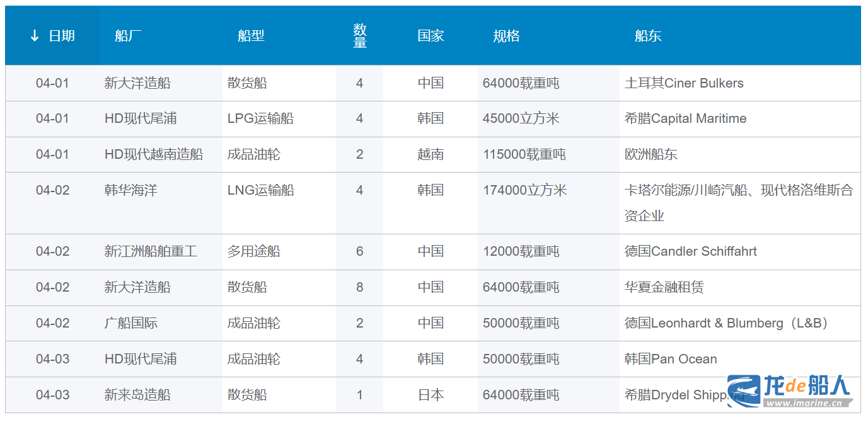The image size is (868, 422).
Task: Click the LPG运输船 ship type cell
Action: (260, 118)
